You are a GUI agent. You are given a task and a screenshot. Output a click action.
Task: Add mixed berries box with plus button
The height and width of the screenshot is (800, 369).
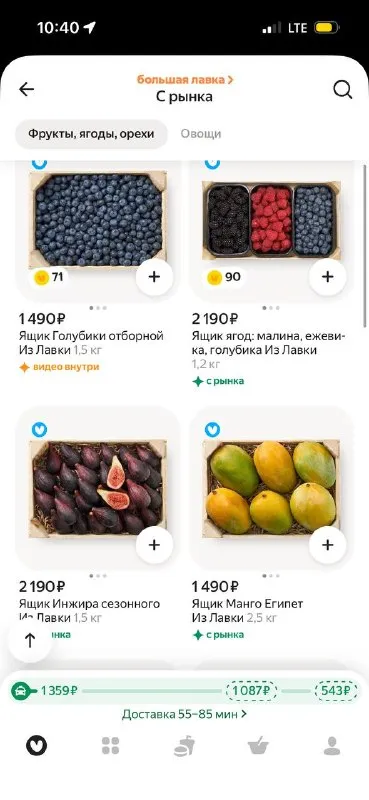coord(327,277)
